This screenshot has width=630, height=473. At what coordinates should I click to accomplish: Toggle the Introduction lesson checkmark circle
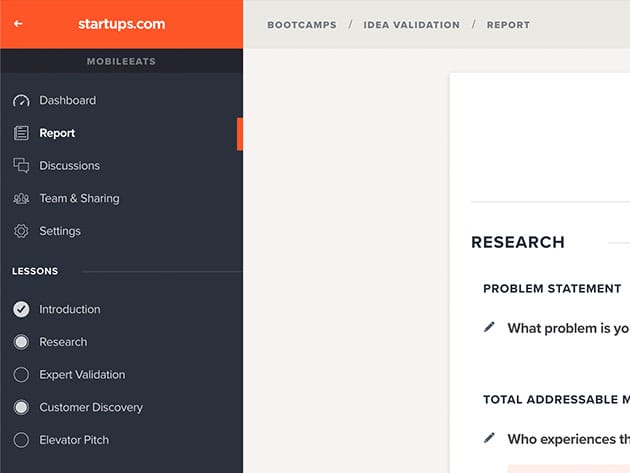click(x=21, y=310)
